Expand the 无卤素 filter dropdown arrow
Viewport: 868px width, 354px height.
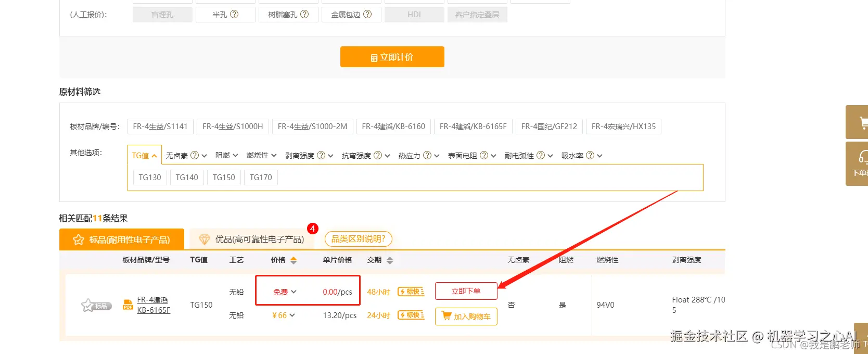click(204, 156)
